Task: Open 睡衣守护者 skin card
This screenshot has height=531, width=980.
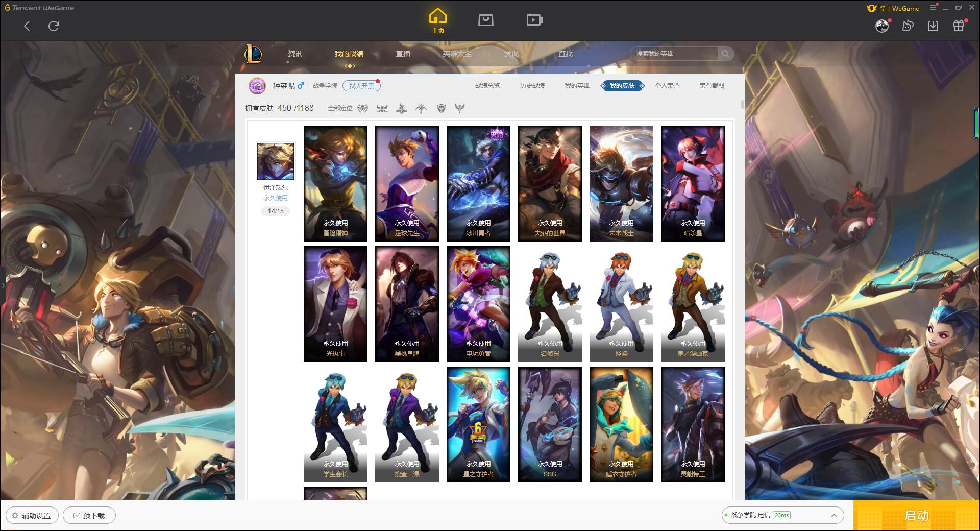Action: point(621,424)
